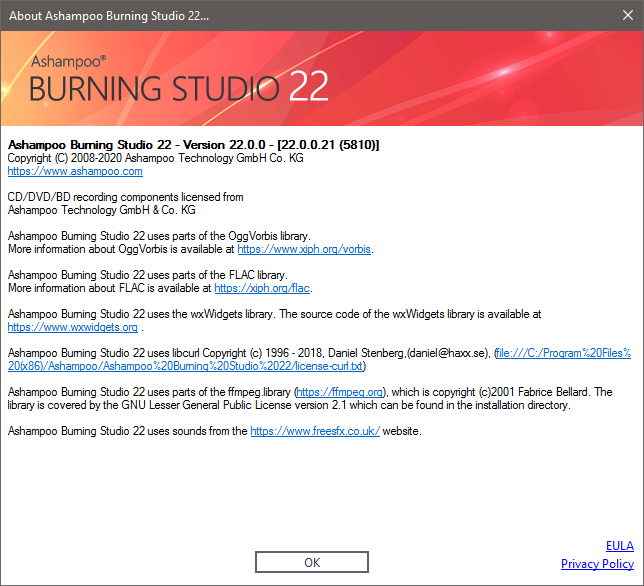Image resolution: width=644 pixels, height=586 pixels.
Task: Click the Copyright 2008-2020 Ashampoo Technology text
Action: coord(156,158)
